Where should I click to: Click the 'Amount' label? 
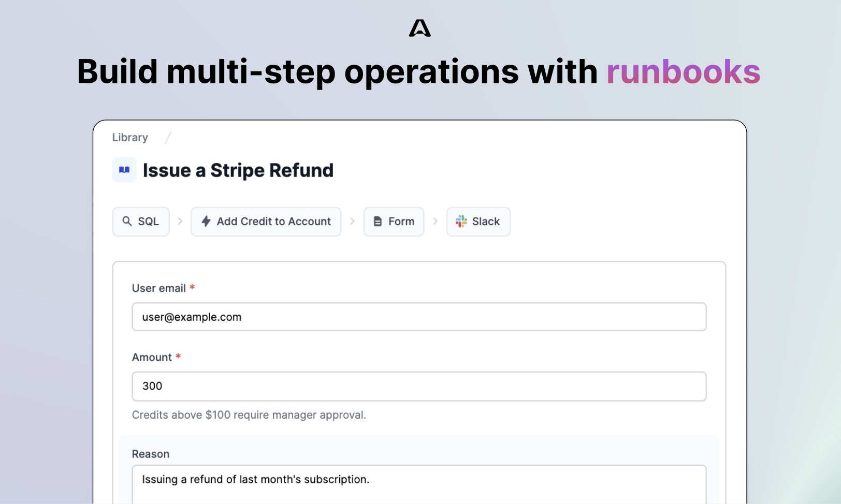pyautogui.click(x=152, y=357)
